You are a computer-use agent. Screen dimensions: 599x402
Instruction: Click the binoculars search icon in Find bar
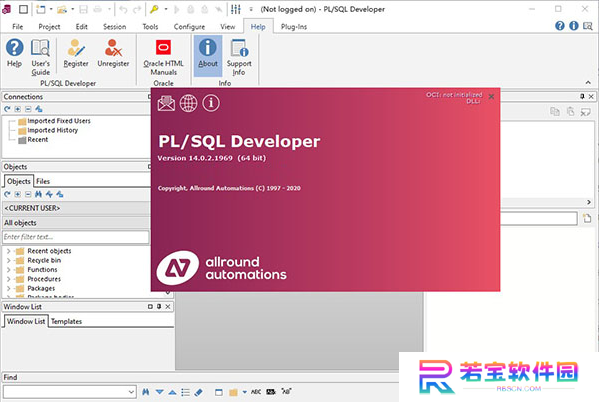146,392
